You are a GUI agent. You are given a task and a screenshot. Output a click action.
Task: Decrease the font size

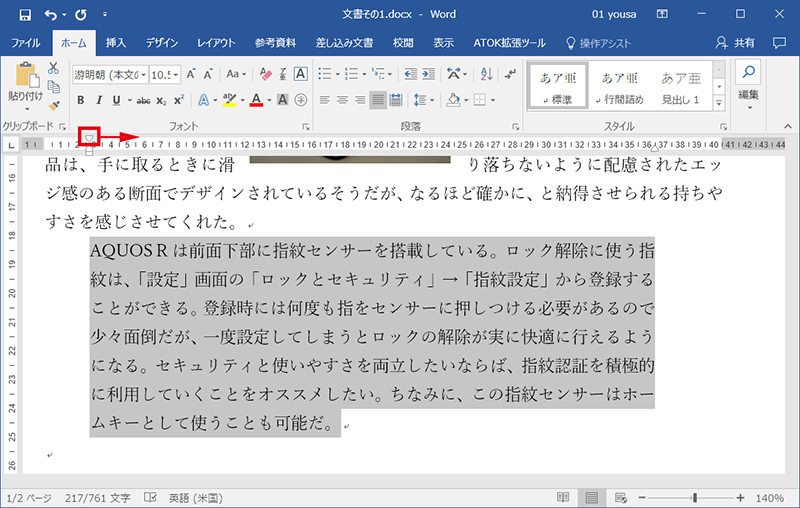click(x=208, y=74)
